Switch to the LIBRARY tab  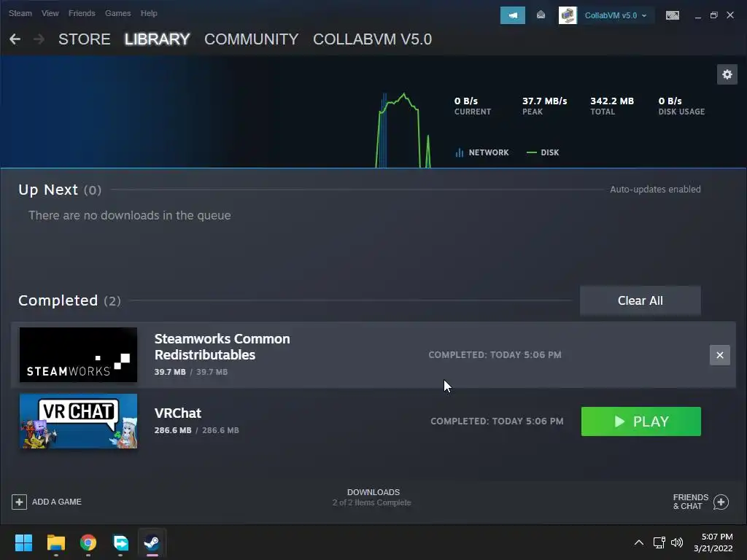click(158, 39)
